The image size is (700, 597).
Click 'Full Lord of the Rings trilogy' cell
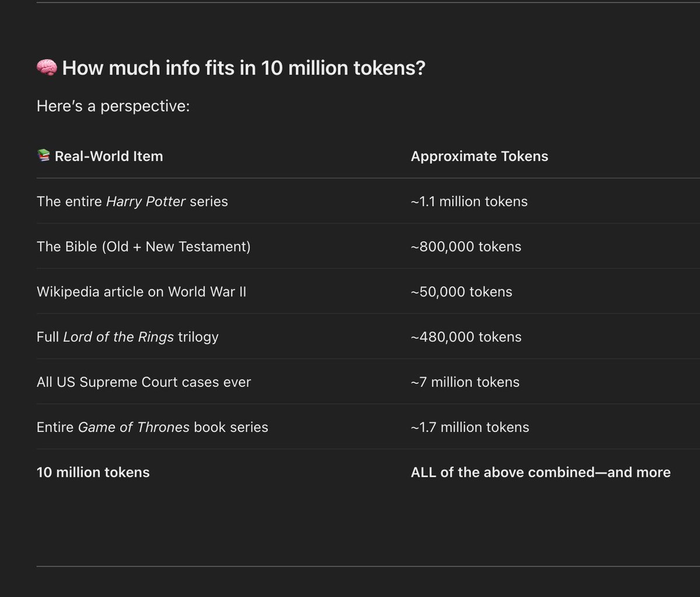[x=128, y=337]
